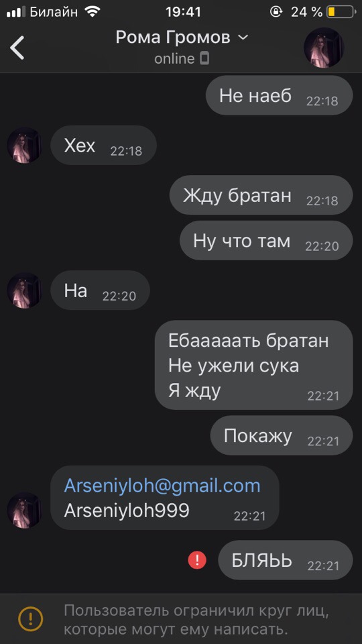The width and height of the screenshot is (362, 644).
Task: Tap the avatar beside the Arseniyloh999 message
Action: click(24, 510)
